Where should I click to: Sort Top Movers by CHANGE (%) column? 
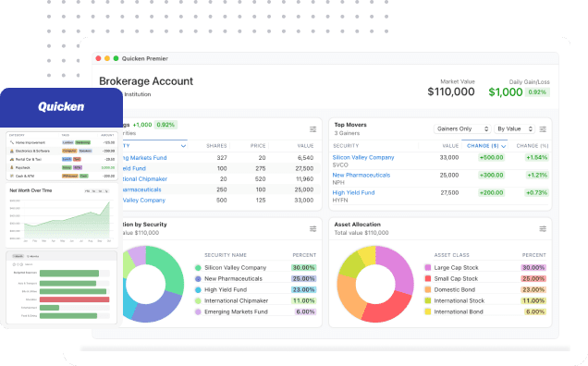click(x=533, y=146)
